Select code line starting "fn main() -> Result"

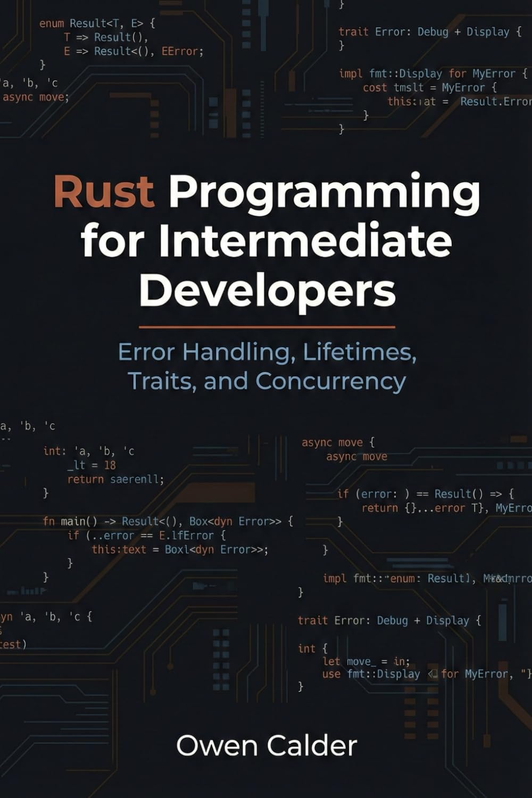coord(168,521)
